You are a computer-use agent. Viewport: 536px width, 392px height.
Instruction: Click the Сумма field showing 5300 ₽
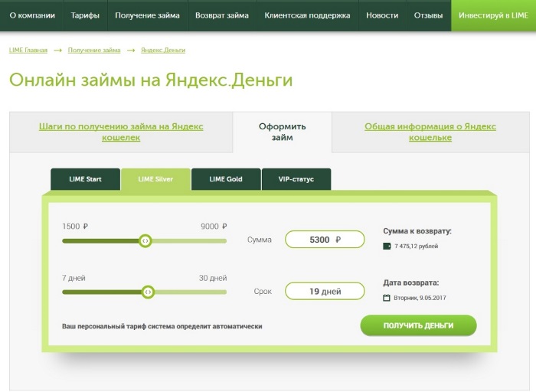[325, 239]
